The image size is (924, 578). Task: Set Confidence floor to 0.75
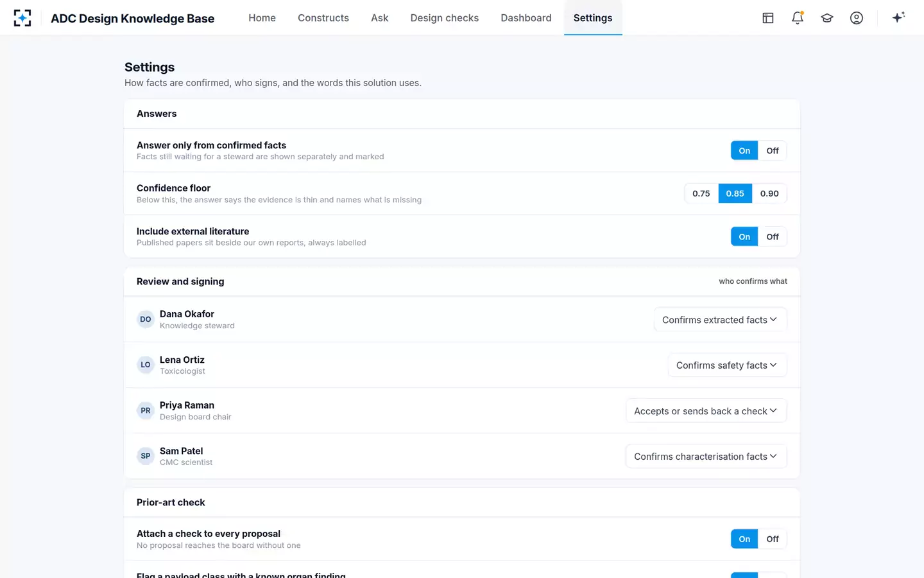pyautogui.click(x=701, y=193)
